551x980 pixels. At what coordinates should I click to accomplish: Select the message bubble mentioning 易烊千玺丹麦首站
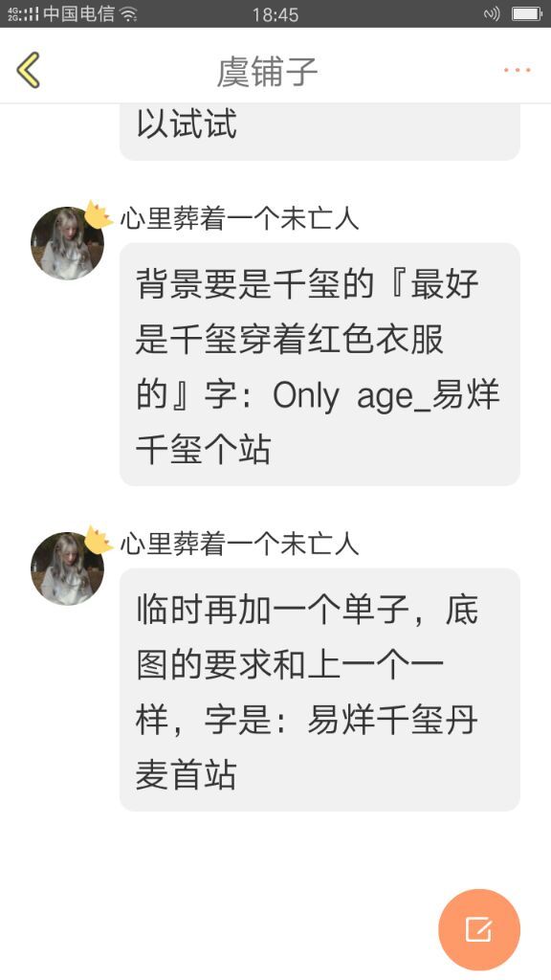click(320, 690)
